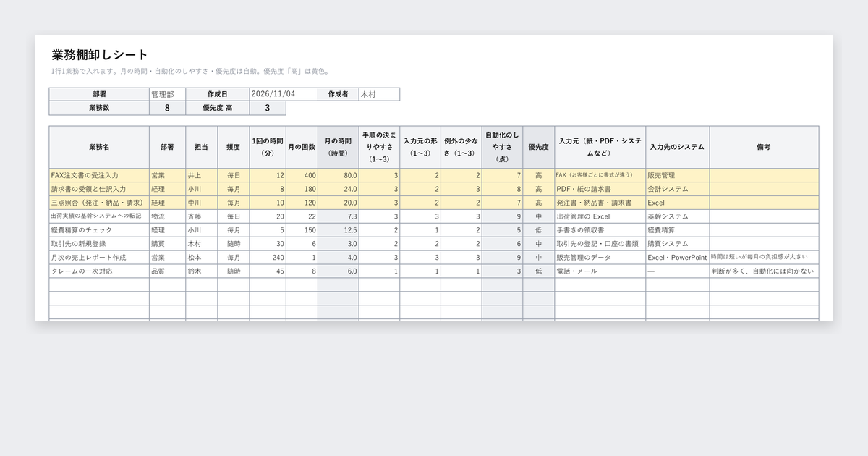This screenshot has height=456, width=868.
Task: Select the cell 出荷実績の基幹システムへの転記
Action: pyautogui.click(x=99, y=216)
